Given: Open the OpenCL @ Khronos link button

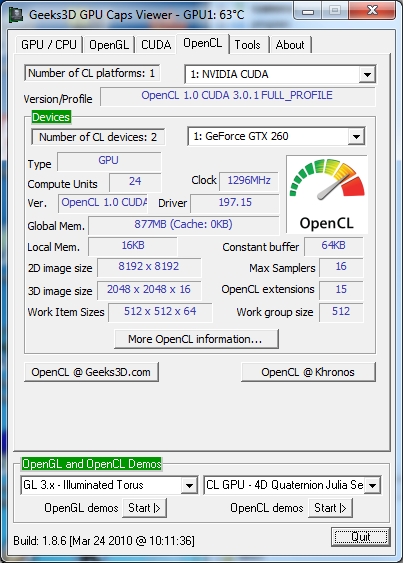Looking at the screenshot, I should tap(308, 372).
